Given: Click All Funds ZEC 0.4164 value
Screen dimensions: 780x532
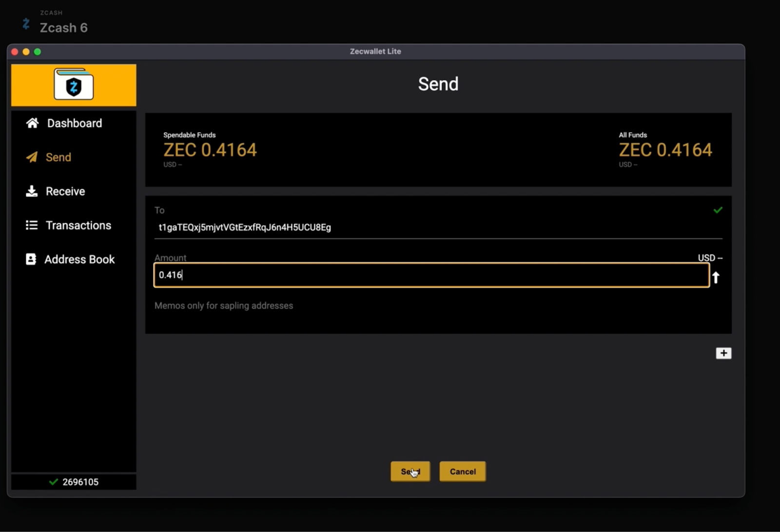Looking at the screenshot, I should coord(665,150).
